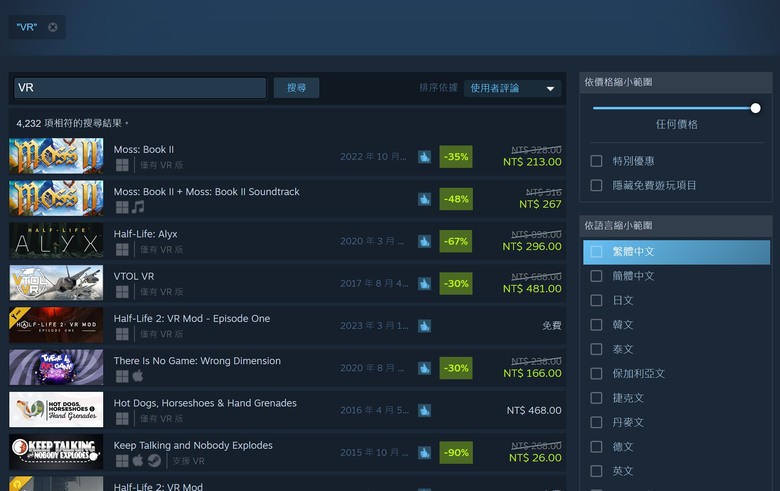Click the Windows platform icon for Moss: Book II
Screen dimensions: 780x491
click(x=122, y=165)
